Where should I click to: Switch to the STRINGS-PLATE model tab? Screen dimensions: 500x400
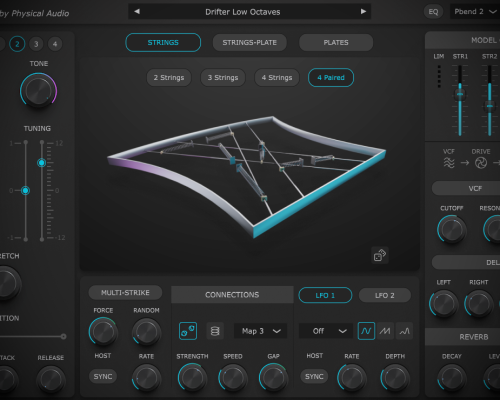coord(250,43)
